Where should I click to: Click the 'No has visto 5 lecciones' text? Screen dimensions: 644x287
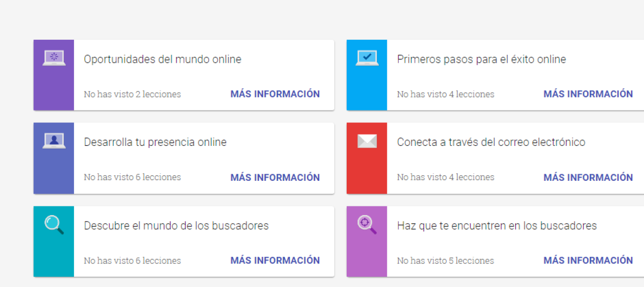point(445,261)
